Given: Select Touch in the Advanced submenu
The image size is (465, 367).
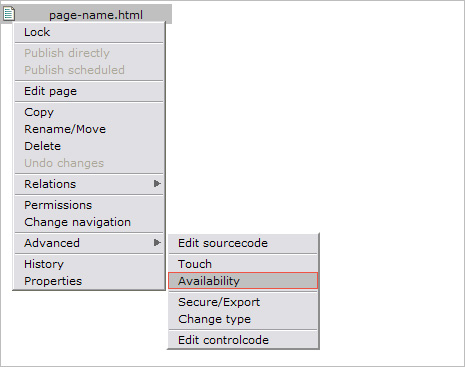Looking at the screenshot, I should [x=243, y=264].
